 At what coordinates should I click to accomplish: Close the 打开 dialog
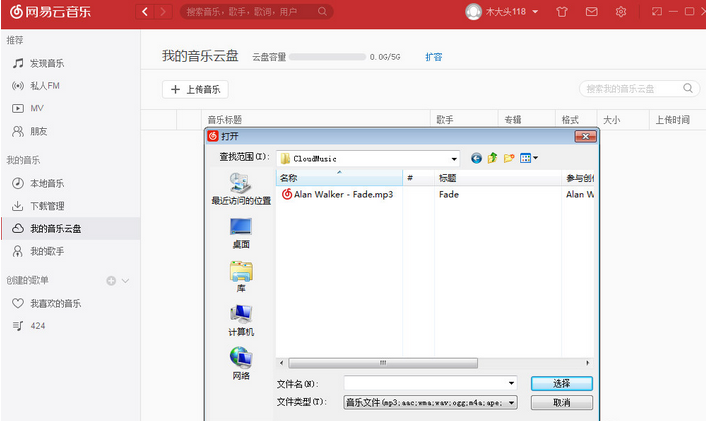[x=585, y=136]
